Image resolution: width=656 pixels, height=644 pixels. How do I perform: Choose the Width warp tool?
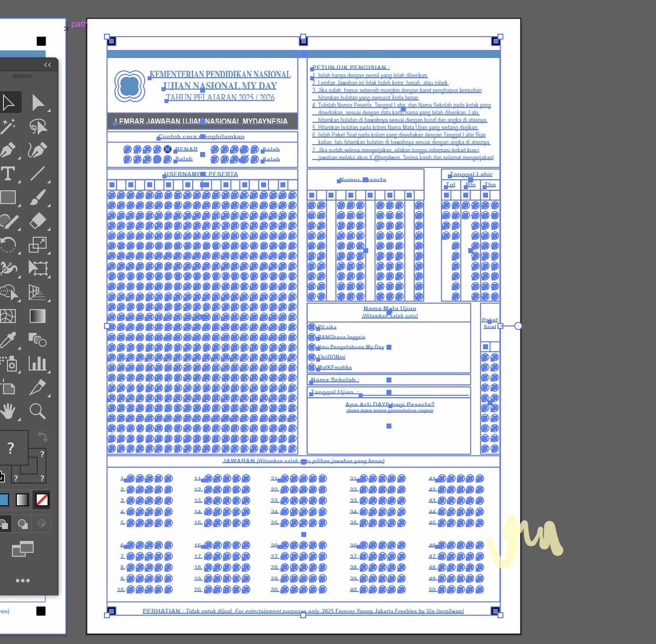[x=8, y=268]
